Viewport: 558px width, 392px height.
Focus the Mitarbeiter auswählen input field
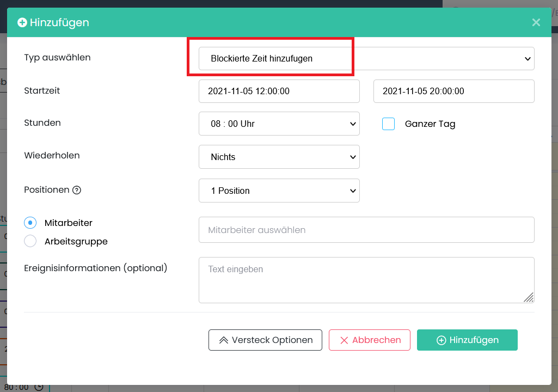coord(366,230)
